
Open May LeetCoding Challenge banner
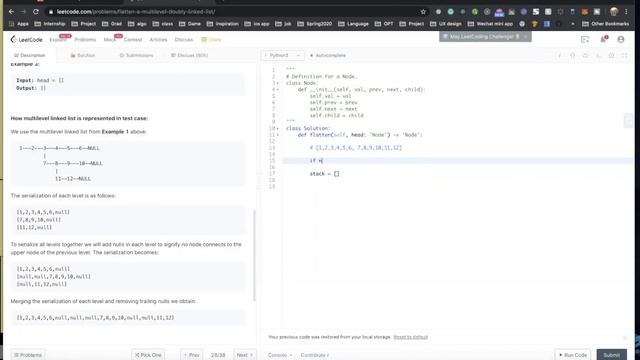tap(481, 37)
